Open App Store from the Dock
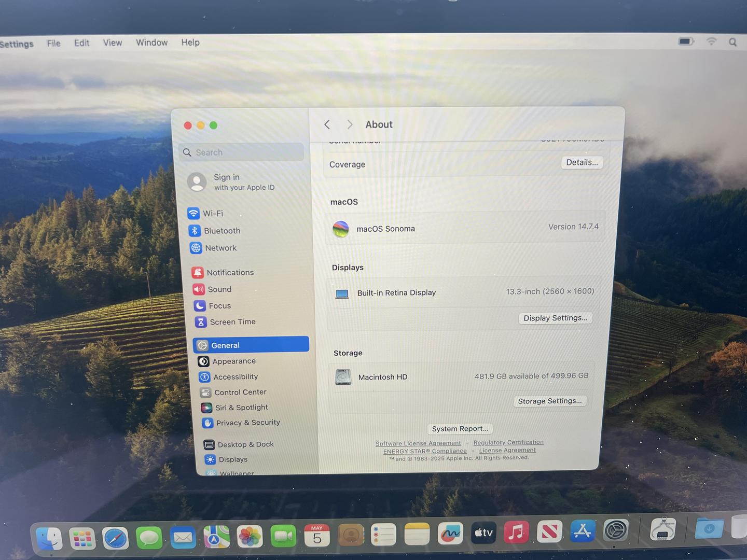 pyautogui.click(x=583, y=531)
